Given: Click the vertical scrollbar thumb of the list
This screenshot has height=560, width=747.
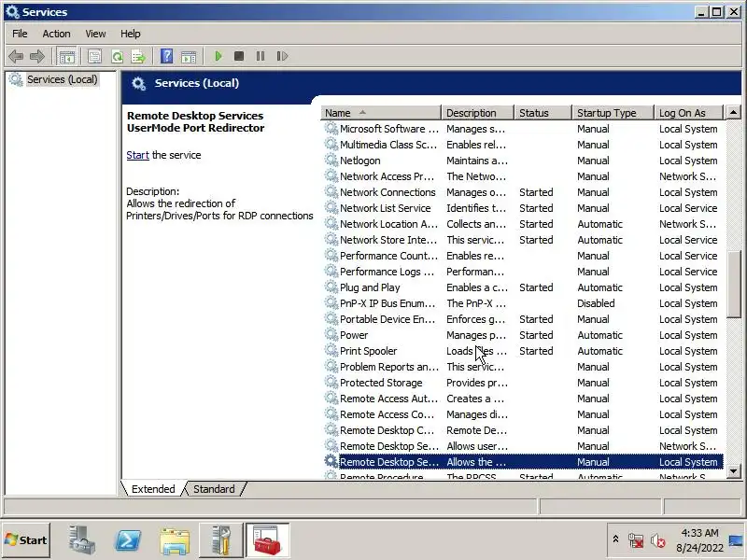Looking at the screenshot, I should coord(733,284).
